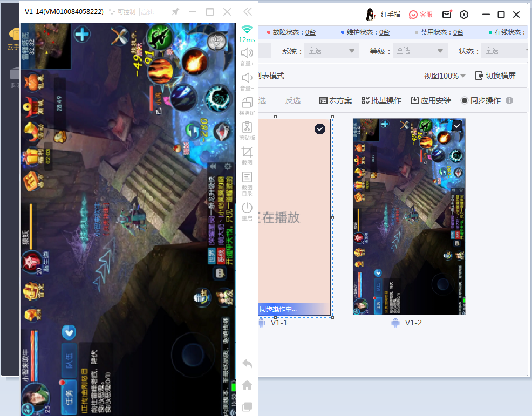Open 客服 customer service link

(421, 15)
